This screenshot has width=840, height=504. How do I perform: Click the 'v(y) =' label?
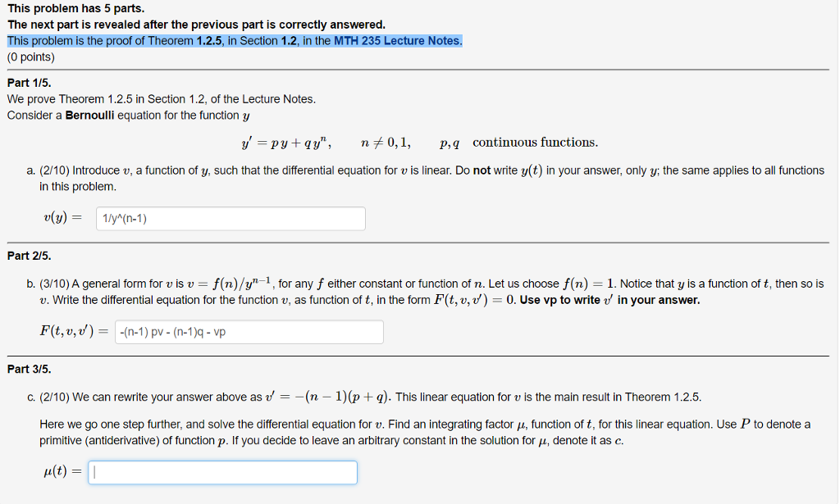click(63, 219)
